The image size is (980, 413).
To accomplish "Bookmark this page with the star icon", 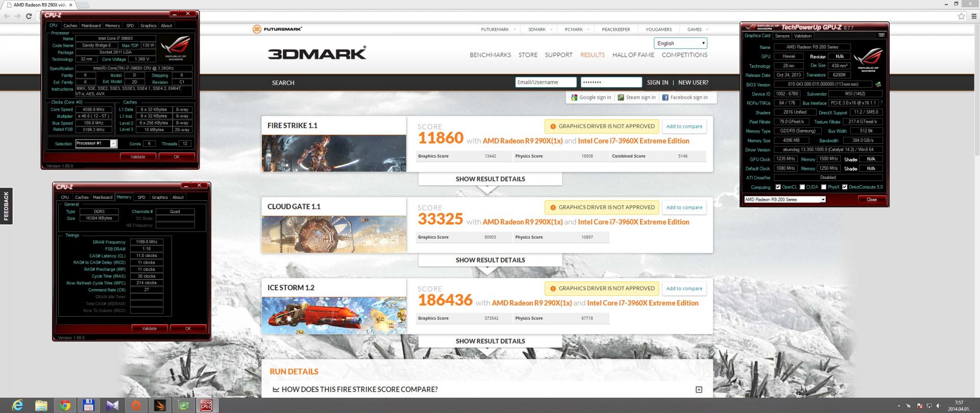I will coord(962,16).
